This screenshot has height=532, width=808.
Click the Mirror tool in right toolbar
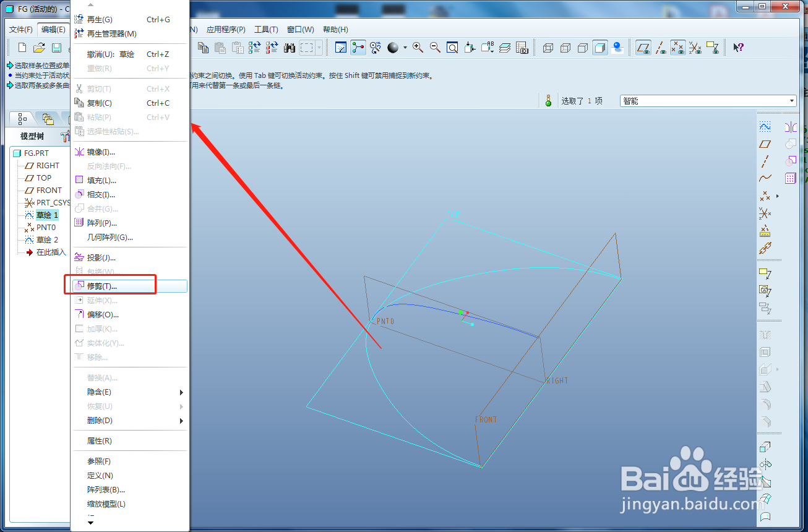pos(791,127)
